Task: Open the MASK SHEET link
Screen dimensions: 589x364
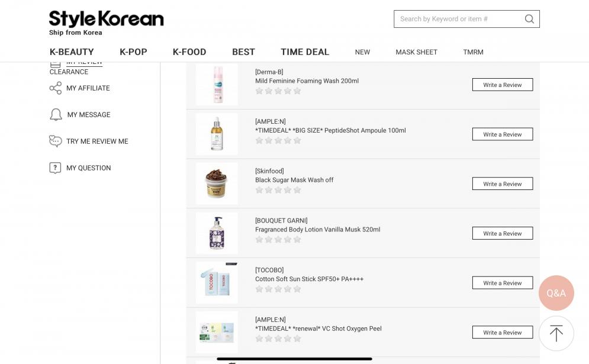Action: pyautogui.click(x=416, y=52)
